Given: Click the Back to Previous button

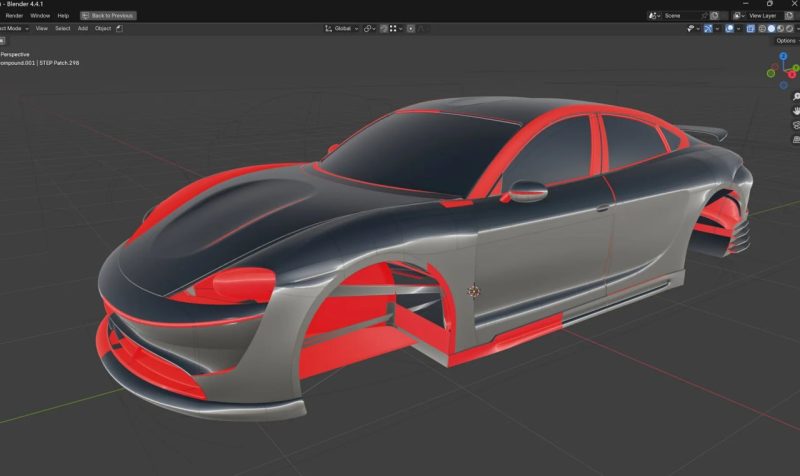Looking at the screenshot, I should tap(108, 16).
